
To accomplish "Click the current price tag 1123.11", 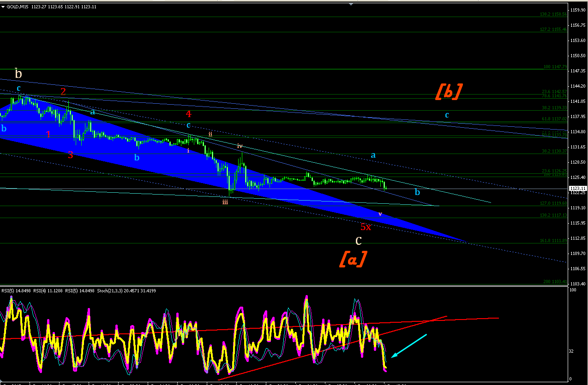I will 577,189.
